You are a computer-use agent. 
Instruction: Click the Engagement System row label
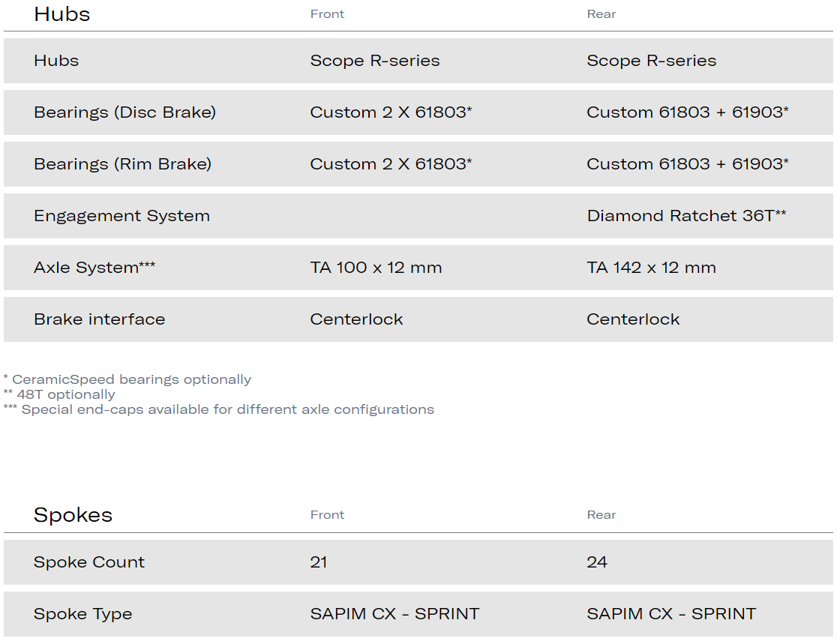(x=121, y=215)
